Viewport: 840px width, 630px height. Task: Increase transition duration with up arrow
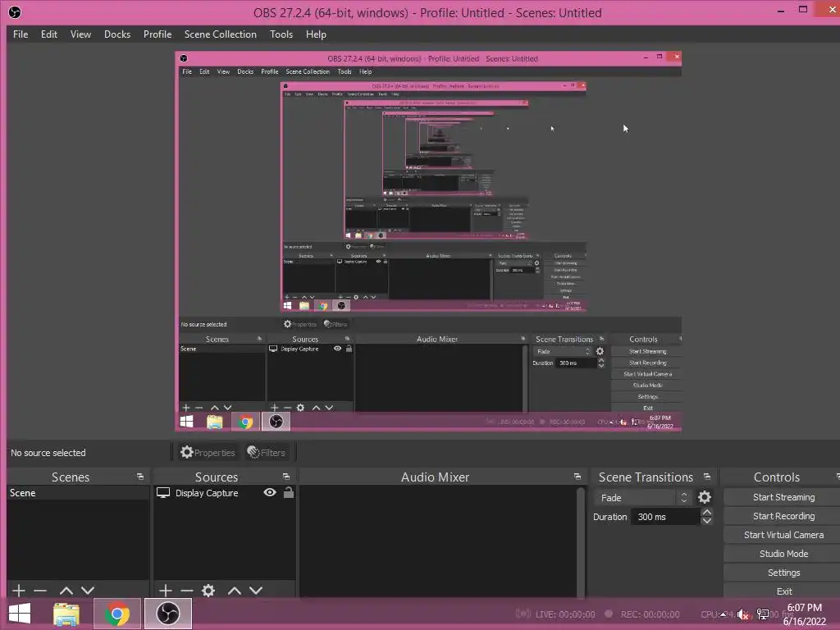click(x=706, y=513)
